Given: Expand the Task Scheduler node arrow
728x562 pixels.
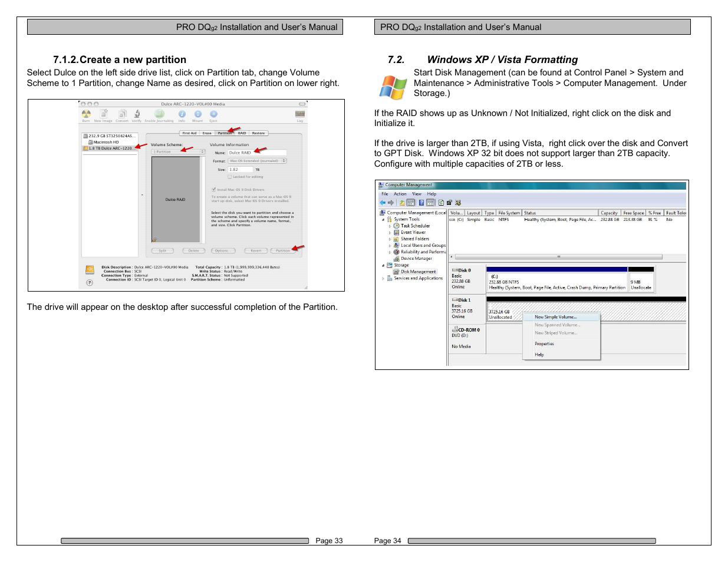Looking at the screenshot, I should click(390, 226).
